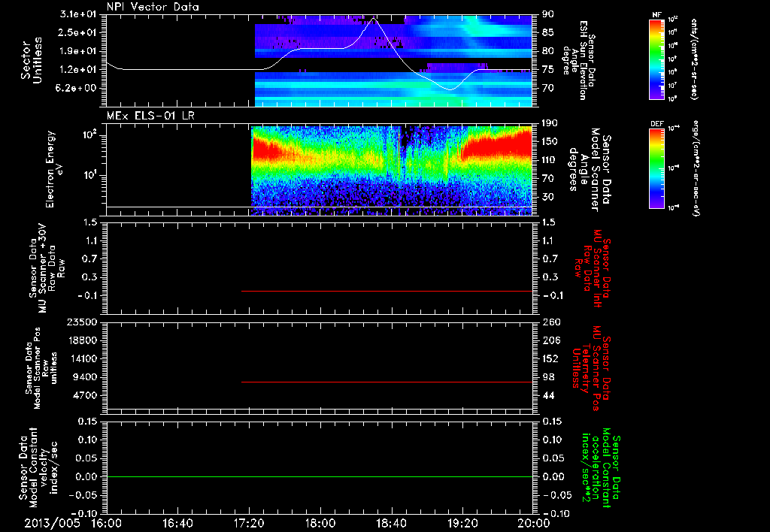The height and width of the screenshot is (532, 770).
Task: Click the '152' telemetry tick label
Action: (x=551, y=358)
